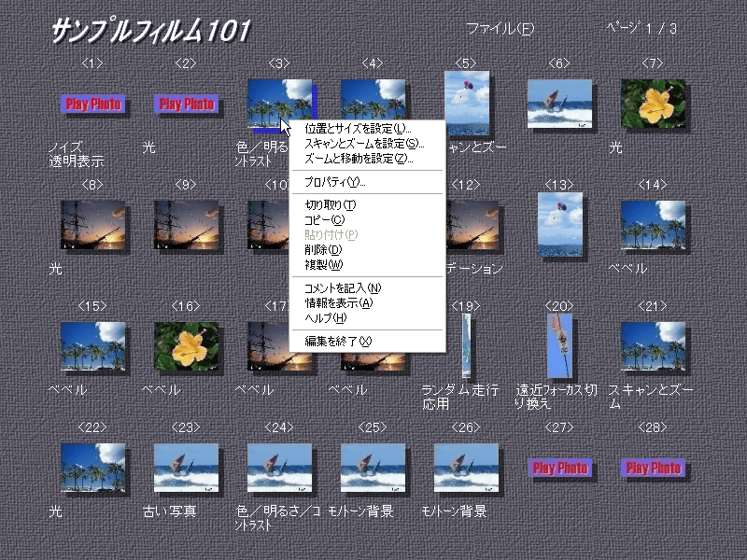The width and height of the screenshot is (747, 560).
Task: Click 編集を終了 to exit editing
Action: [338, 341]
